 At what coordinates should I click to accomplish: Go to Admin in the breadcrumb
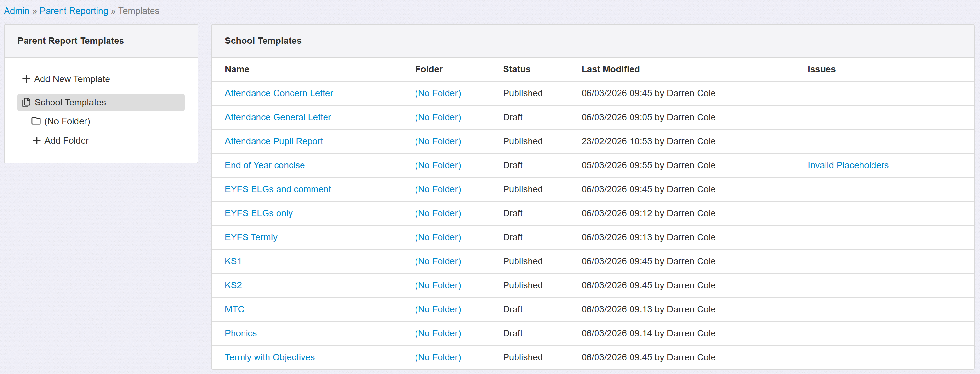pos(17,11)
